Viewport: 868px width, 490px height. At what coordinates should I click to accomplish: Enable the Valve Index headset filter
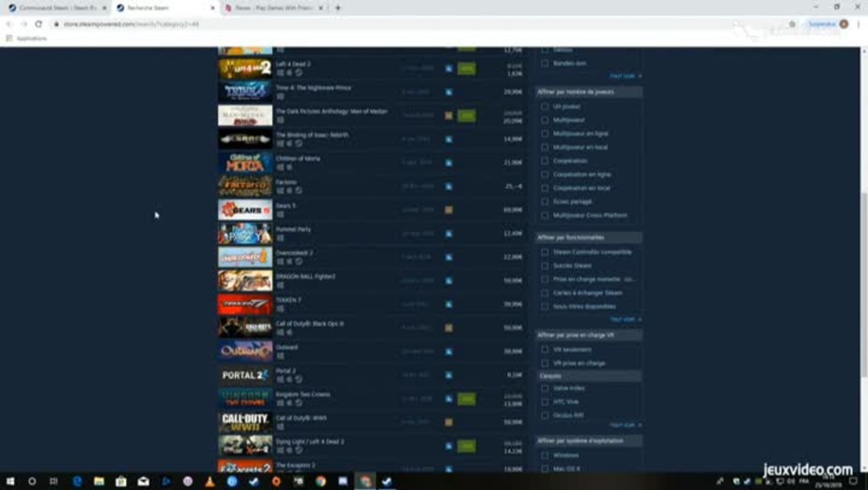point(545,388)
